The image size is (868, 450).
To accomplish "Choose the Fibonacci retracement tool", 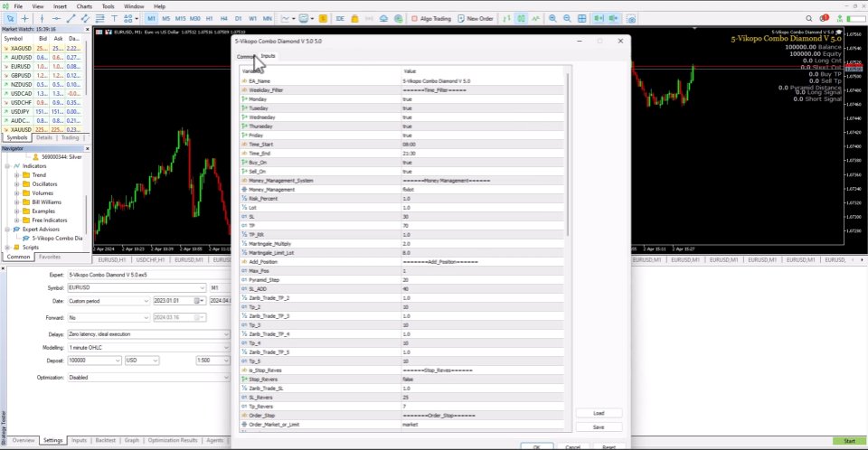I will [100, 18].
